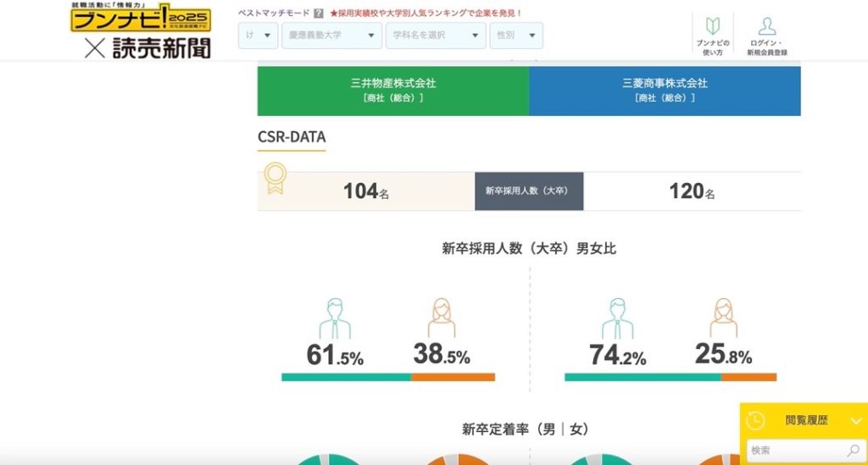Viewport: 868px width, 465px height.
Task: Click the female icon above 25.8%
Action: (724, 318)
